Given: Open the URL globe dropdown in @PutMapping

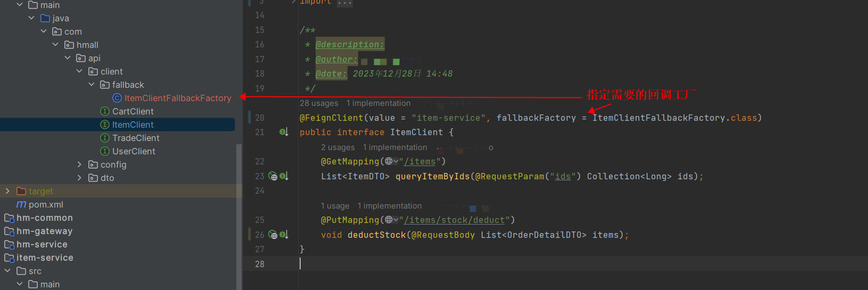Looking at the screenshot, I should [392, 220].
